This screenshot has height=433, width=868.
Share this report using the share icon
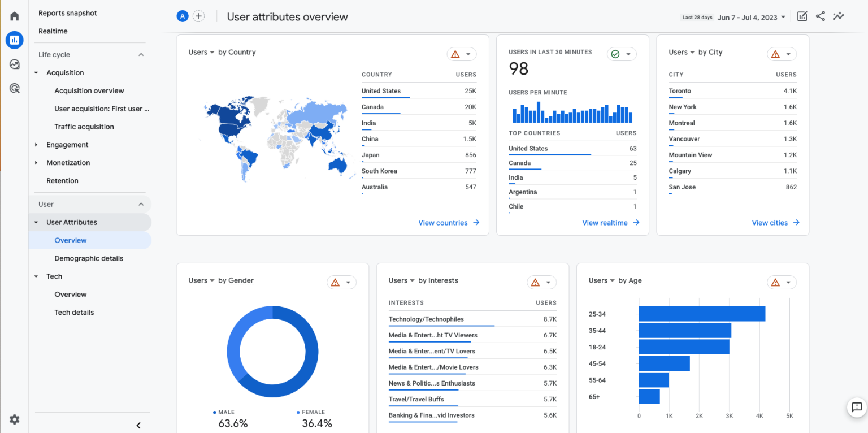820,16
